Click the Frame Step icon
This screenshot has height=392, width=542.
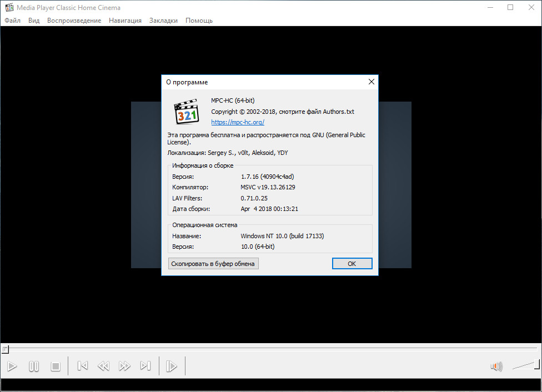172,366
